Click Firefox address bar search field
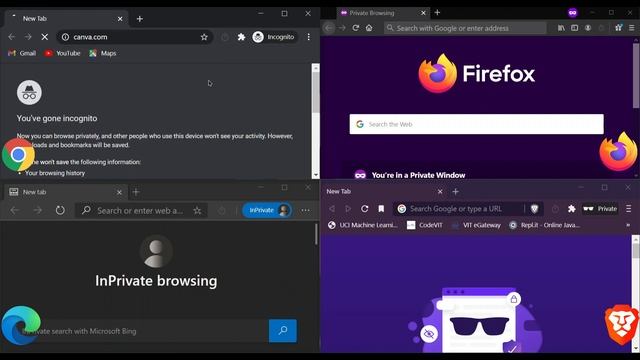640x360 pixels. coord(465,28)
